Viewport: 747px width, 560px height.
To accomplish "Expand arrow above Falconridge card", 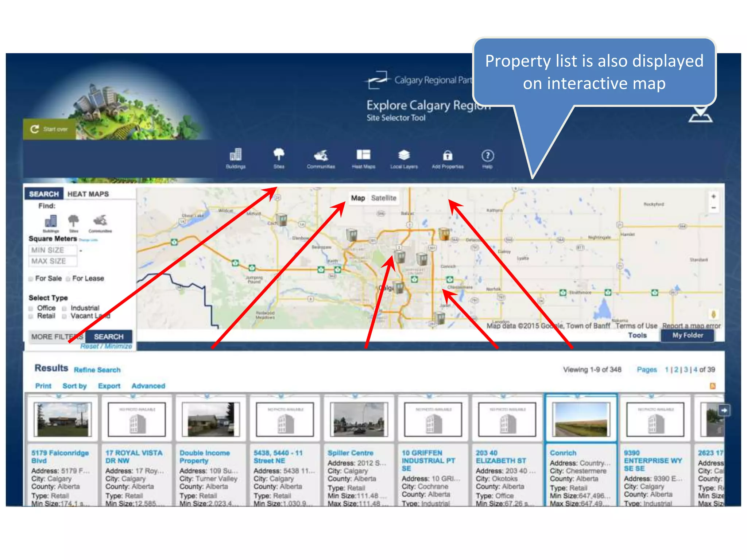I will pyautogui.click(x=59, y=396).
